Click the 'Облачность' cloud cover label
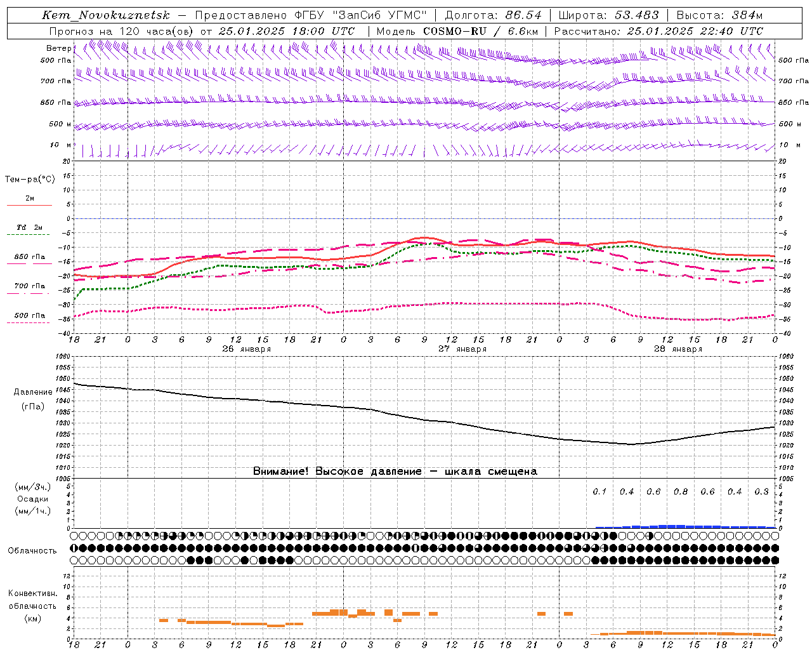812x650 pixels. pos(32,551)
